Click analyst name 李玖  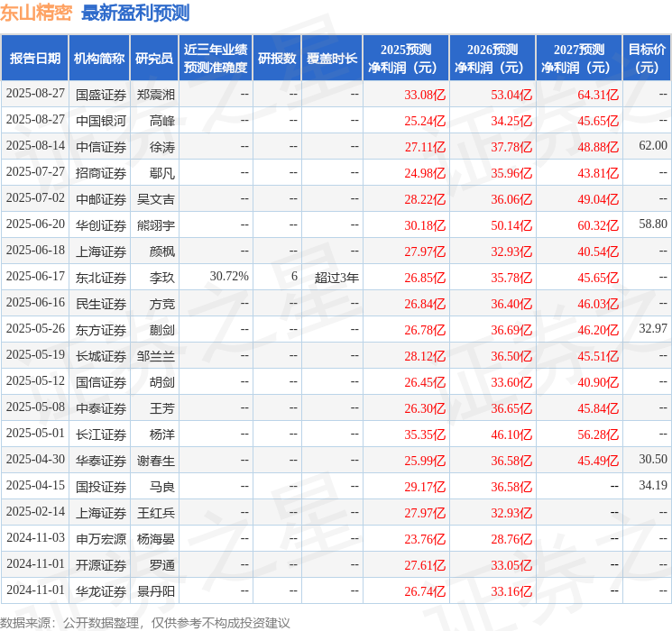[x=162, y=278]
